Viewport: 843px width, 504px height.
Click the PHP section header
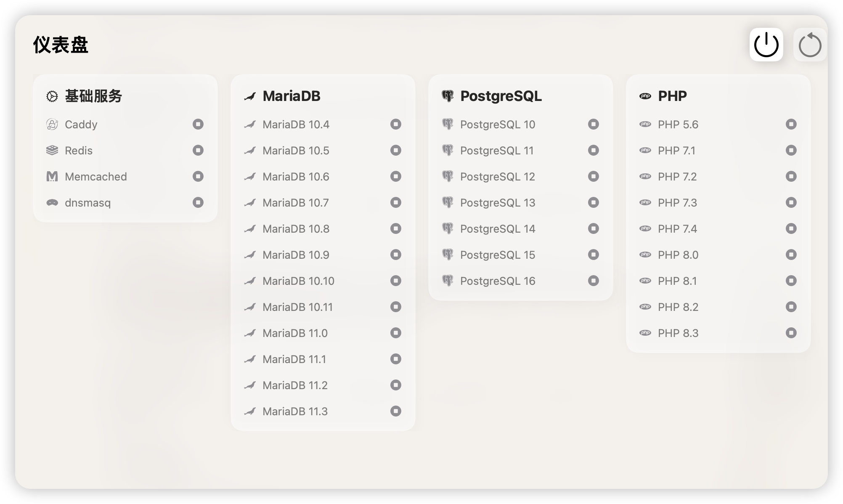tap(672, 96)
